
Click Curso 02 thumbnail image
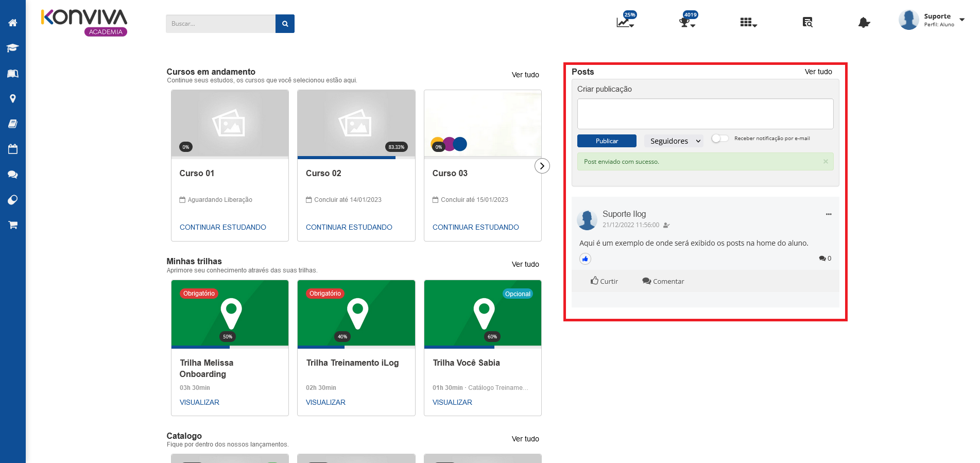point(356,123)
